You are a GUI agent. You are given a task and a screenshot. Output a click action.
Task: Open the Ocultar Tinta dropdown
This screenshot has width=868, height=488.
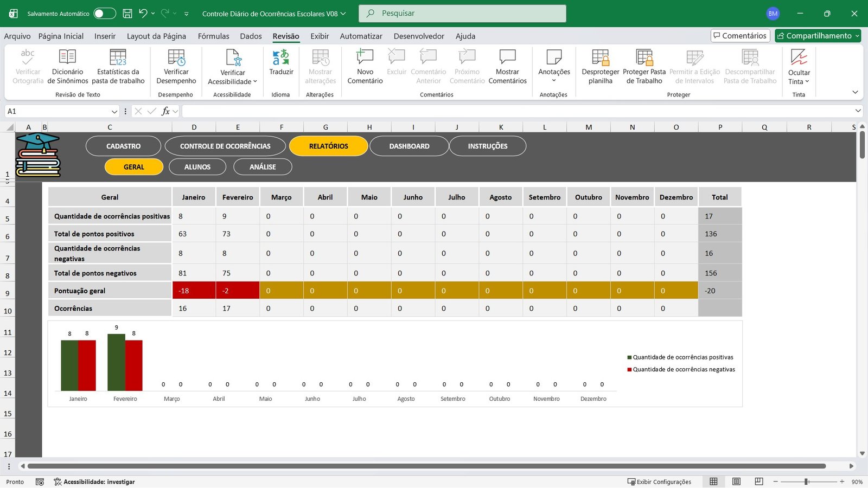[799, 81]
